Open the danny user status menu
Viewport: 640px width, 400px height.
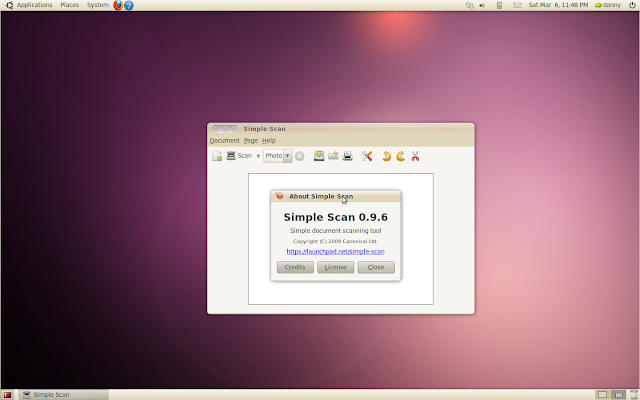tap(608, 5)
